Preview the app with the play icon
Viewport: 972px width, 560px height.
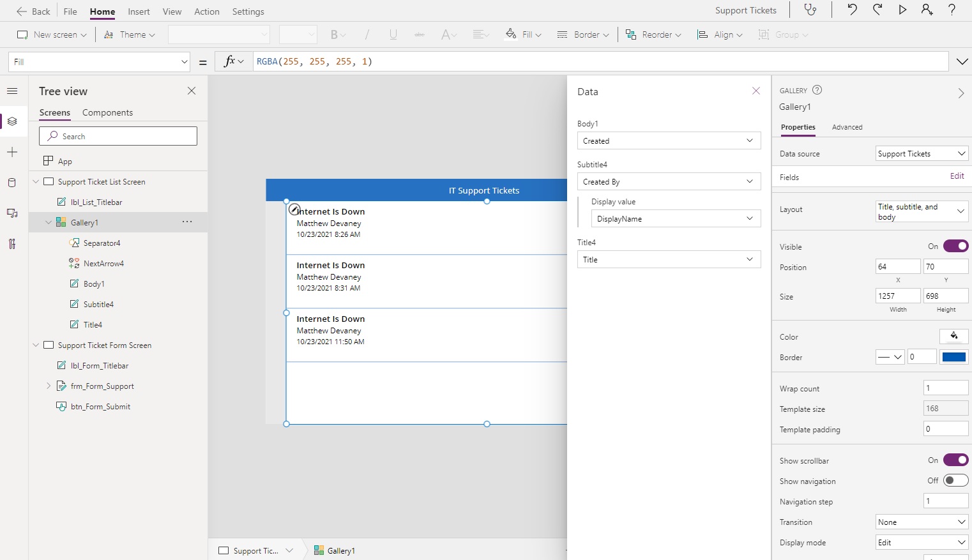tap(902, 10)
